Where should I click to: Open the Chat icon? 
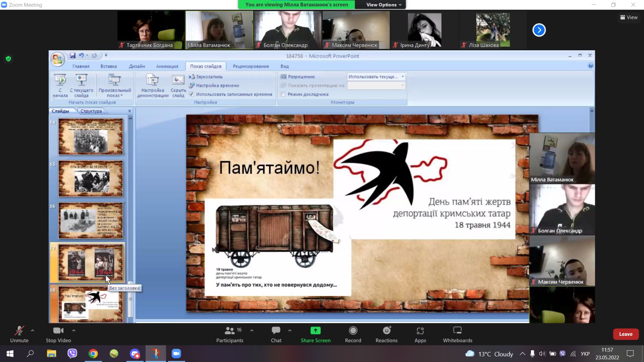tap(276, 331)
